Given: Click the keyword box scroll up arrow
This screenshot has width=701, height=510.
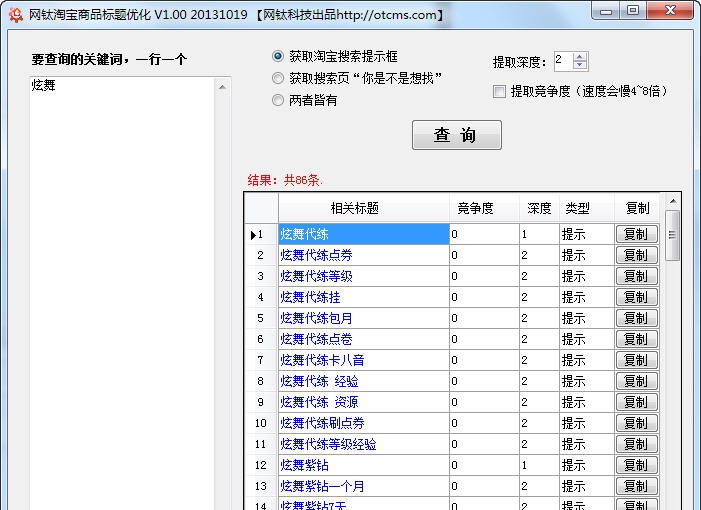Looking at the screenshot, I should [222, 87].
